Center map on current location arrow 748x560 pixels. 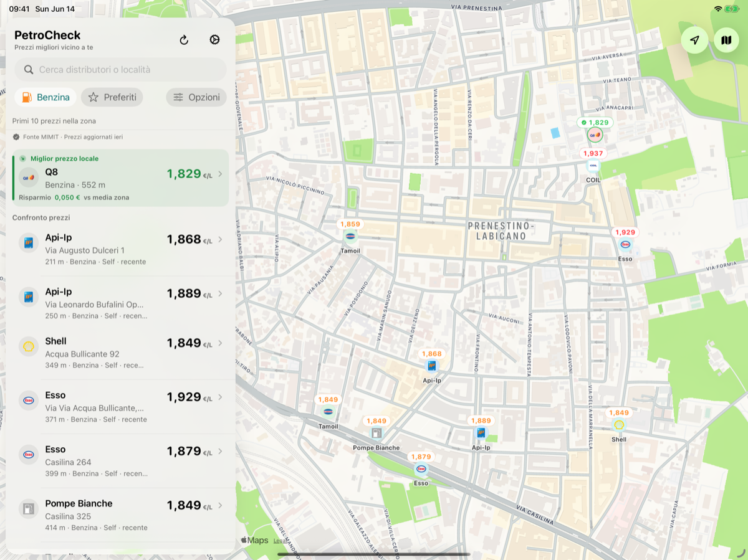click(694, 40)
